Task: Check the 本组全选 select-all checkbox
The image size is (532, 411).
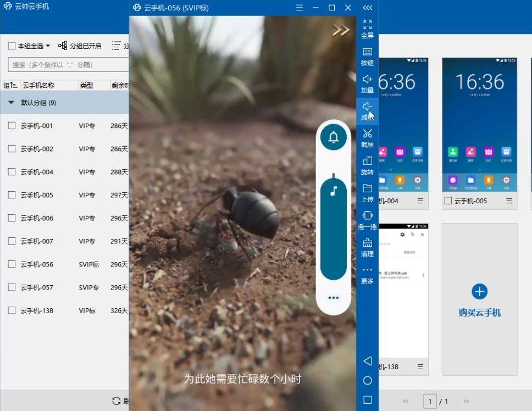Action: [x=12, y=46]
